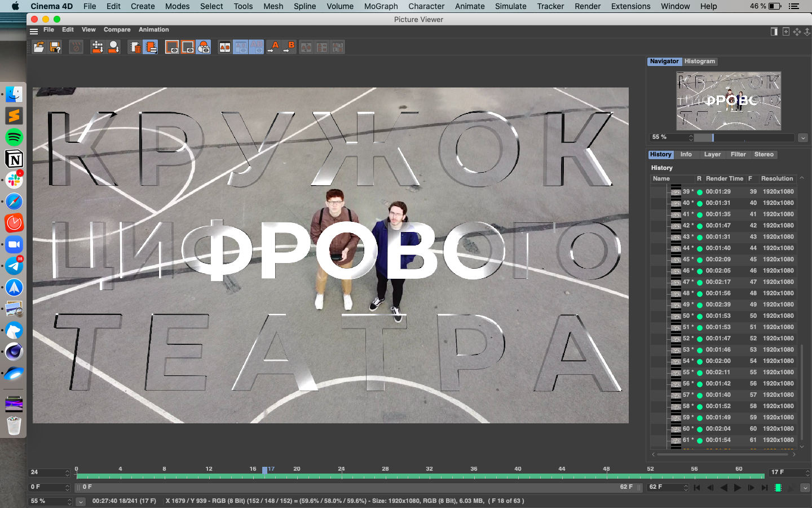Image resolution: width=812 pixels, height=508 pixels.
Task: Click the navigator zoom slider
Action: click(744, 138)
